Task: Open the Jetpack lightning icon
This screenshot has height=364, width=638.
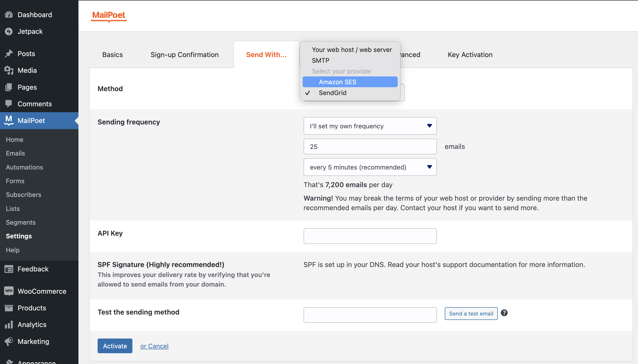Action: [x=9, y=32]
